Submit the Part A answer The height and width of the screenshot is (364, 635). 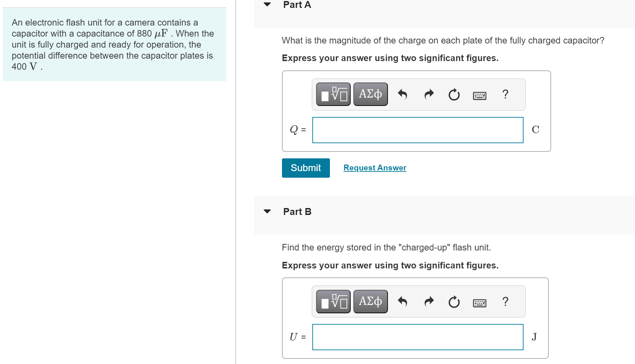coord(305,168)
